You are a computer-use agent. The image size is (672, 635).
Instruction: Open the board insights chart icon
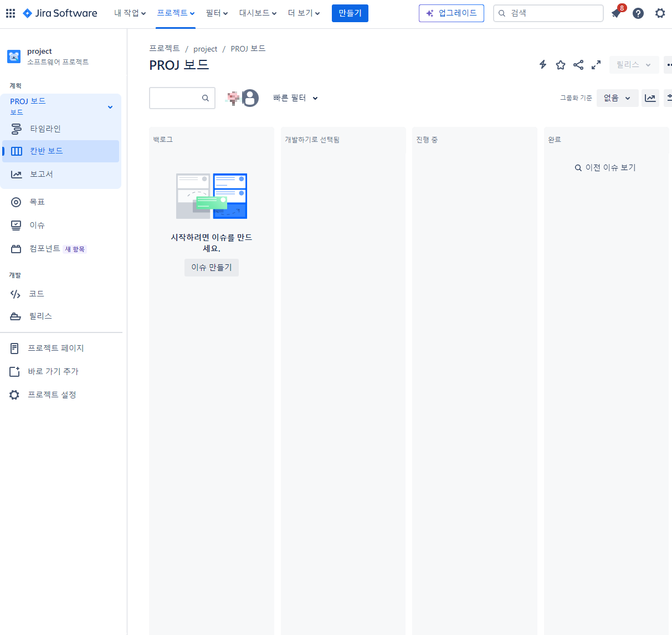[x=650, y=98]
